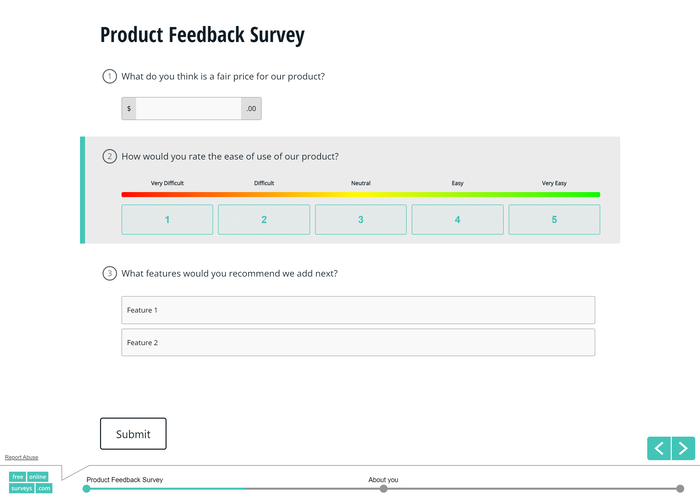
Task: Focus the Feature 2 text field
Action: click(x=358, y=343)
